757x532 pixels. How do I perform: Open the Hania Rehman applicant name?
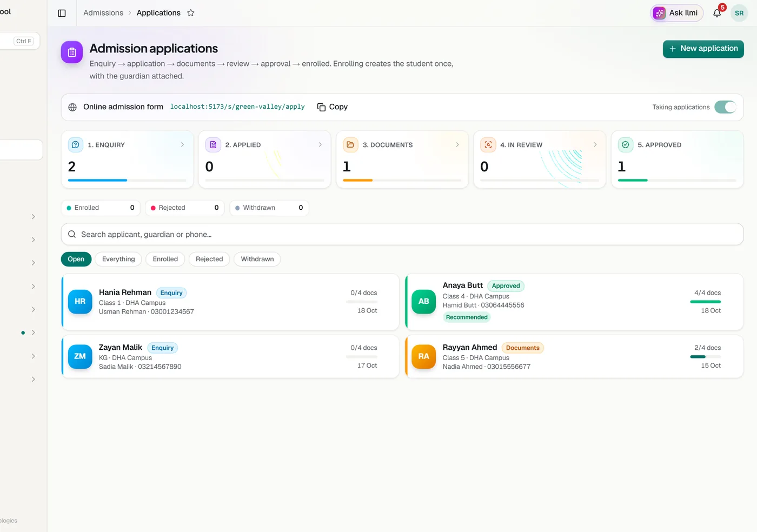[x=125, y=292]
